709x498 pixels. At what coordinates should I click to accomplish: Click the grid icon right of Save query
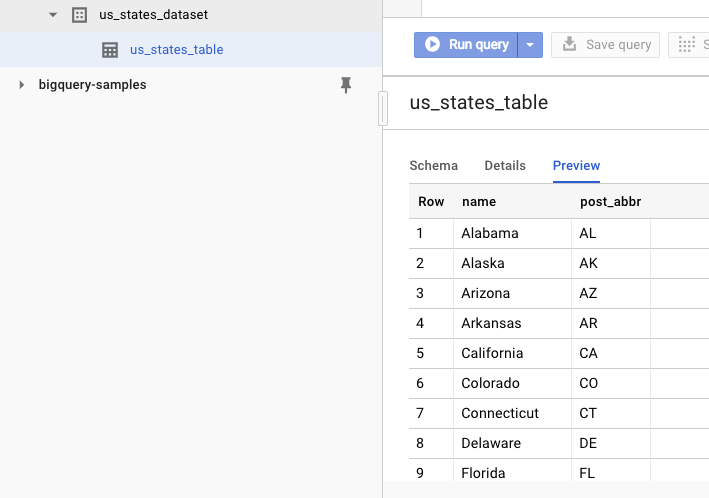coord(686,44)
